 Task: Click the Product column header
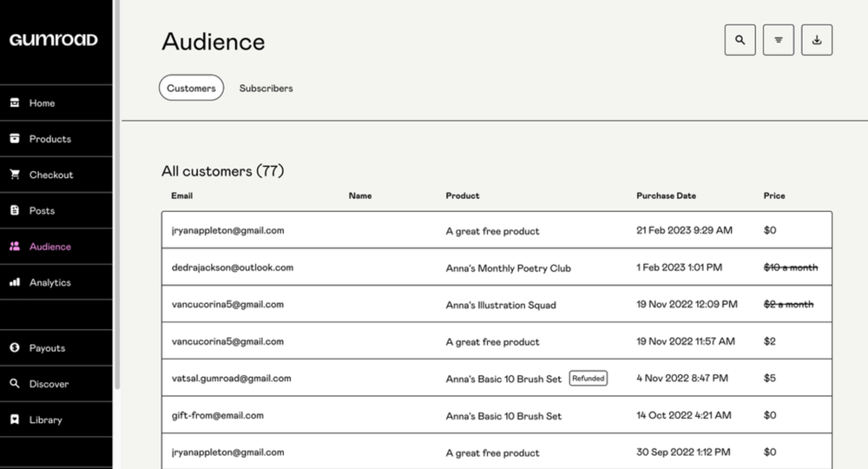pos(463,195)
